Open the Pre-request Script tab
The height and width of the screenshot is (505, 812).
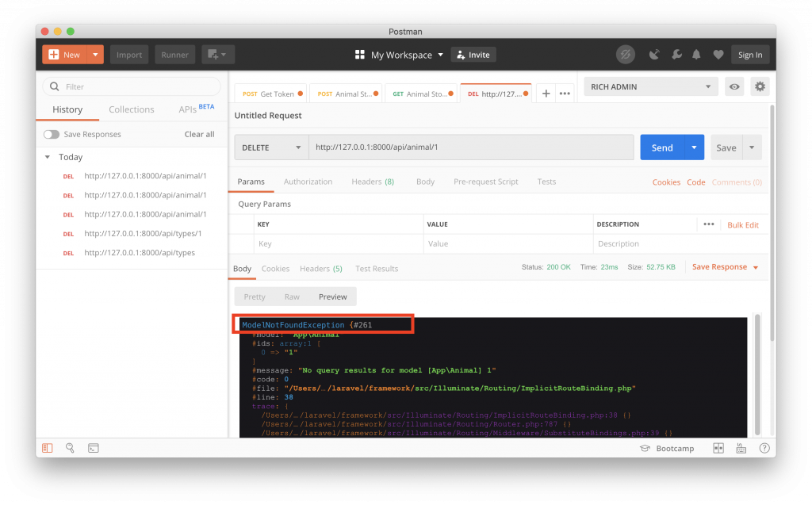tap(486, 182)
